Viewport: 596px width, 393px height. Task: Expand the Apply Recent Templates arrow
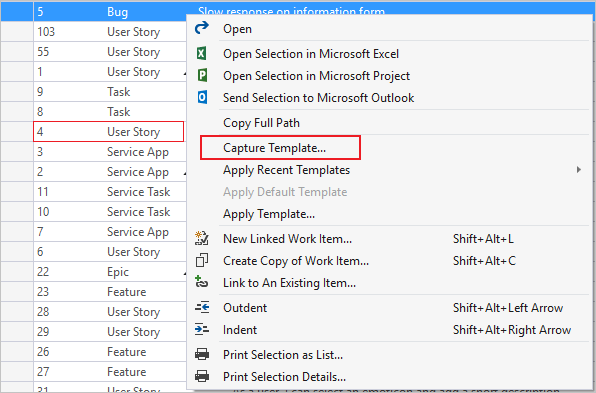point(579,170)
